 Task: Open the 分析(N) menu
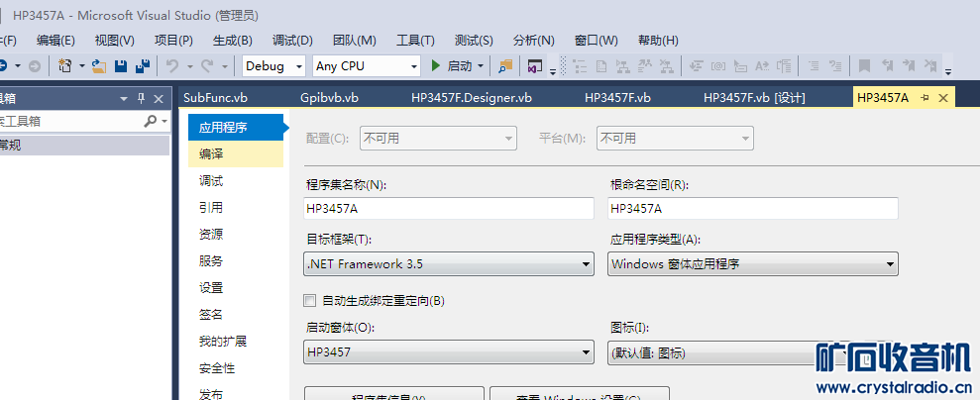tap(534, 41)
